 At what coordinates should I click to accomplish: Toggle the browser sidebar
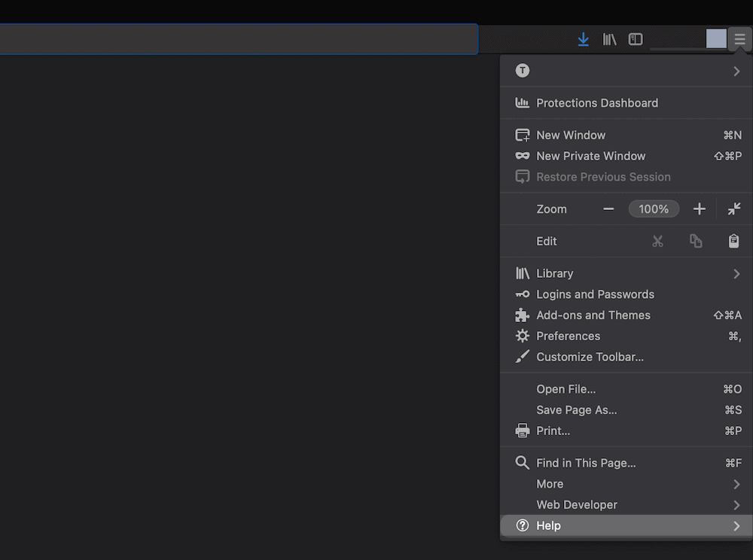point(635,39)
